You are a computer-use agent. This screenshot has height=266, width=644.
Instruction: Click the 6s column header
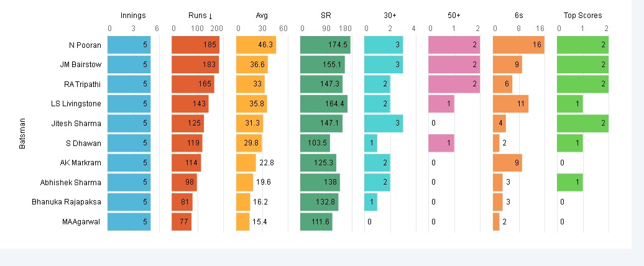517,16
